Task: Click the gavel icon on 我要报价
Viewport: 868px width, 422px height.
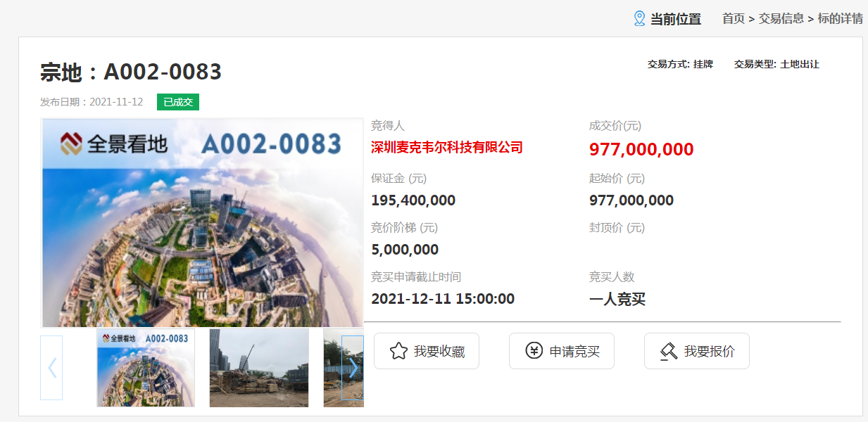Action: pyautogui.click(x=669, y=351)
